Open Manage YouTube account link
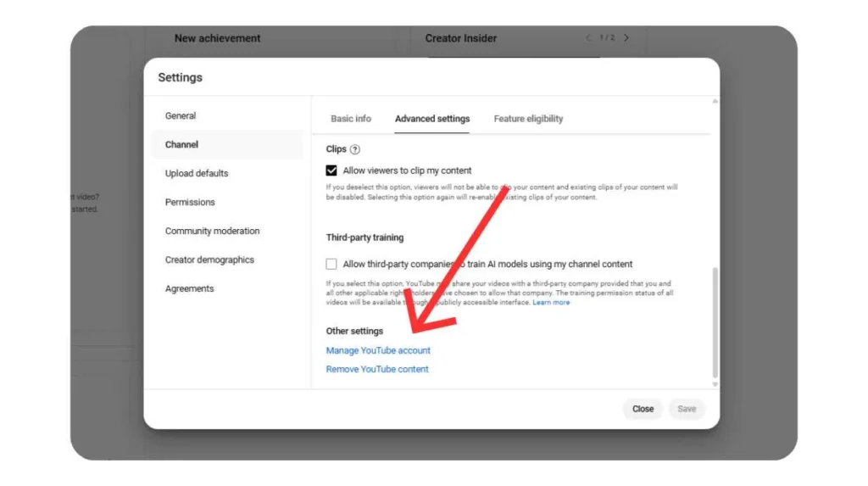This screenshot has width=868, height=486. click(378, 350)
